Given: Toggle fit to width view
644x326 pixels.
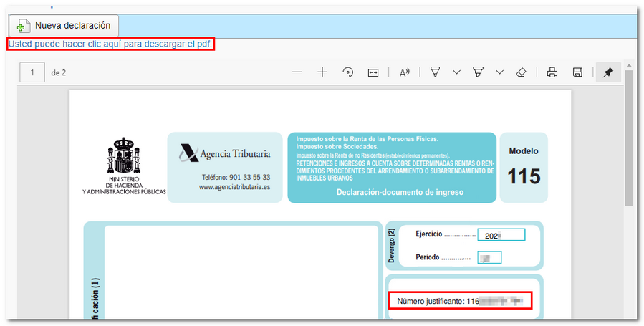Looking at the screenshot, I should 373,72.
